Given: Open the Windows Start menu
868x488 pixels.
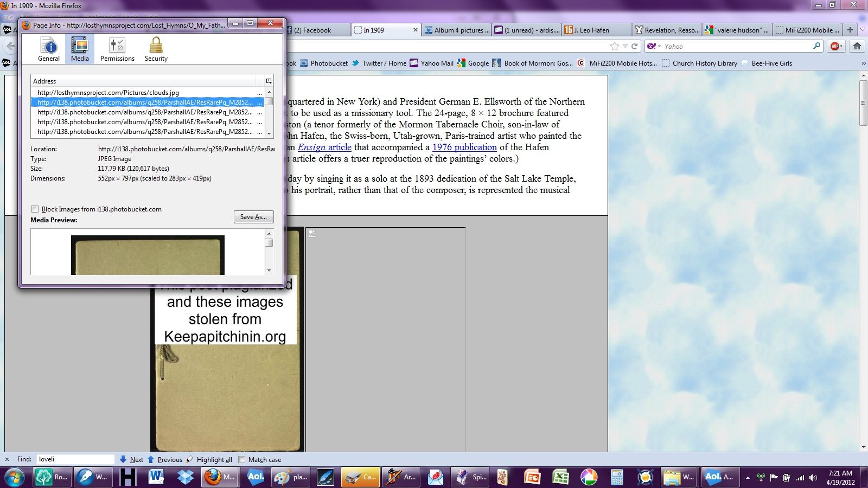Looking at the screenshot, I should (x=14, y=477).
